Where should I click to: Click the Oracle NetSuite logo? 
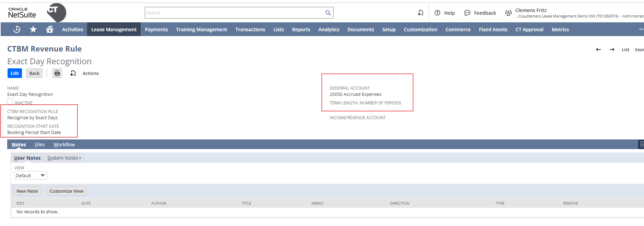(22, 13)
